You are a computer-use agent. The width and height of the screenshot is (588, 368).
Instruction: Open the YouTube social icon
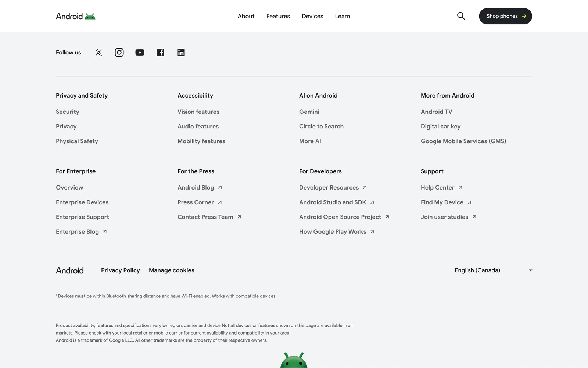[140, 53]
